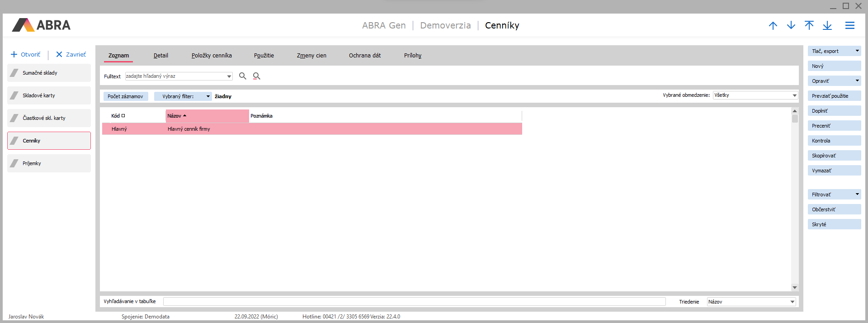Click the up arrow previous record icon
The image size is (868, 323).
(773, 26)
